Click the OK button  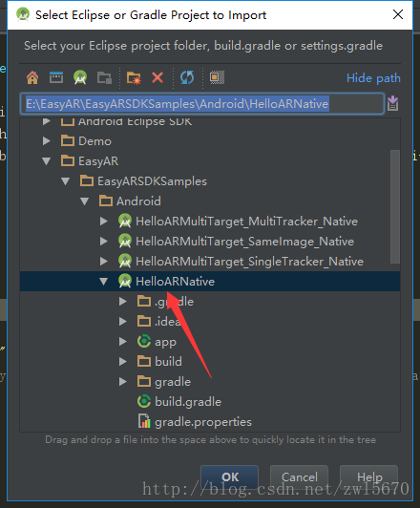click(x=230, y=476)
